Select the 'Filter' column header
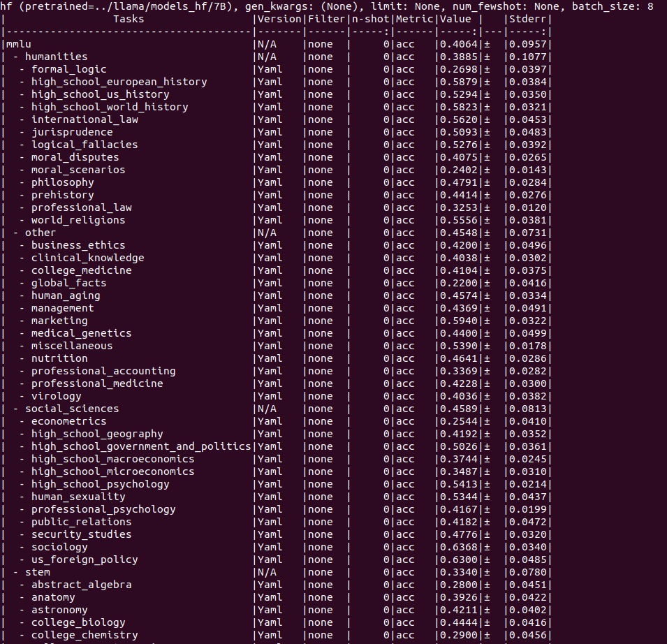 click(327, 19)
